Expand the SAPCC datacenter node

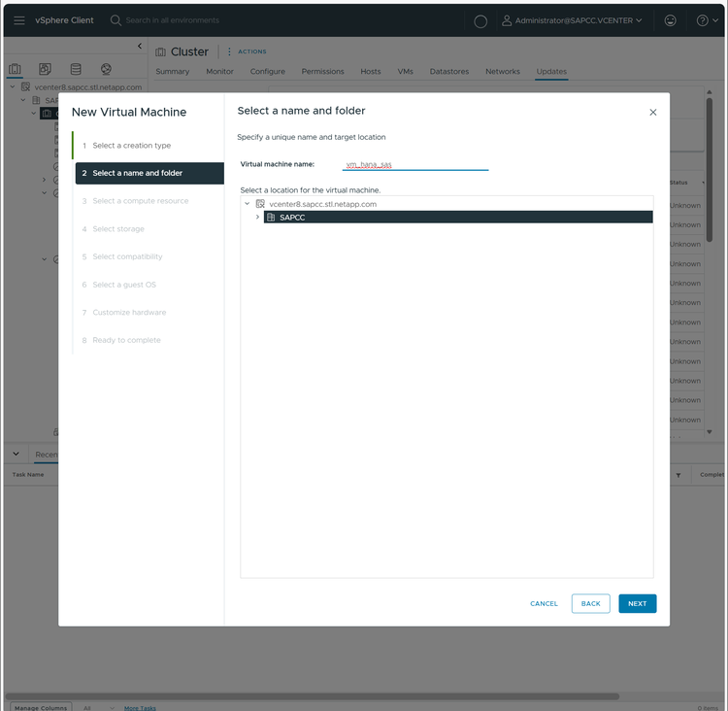point(257,217)
